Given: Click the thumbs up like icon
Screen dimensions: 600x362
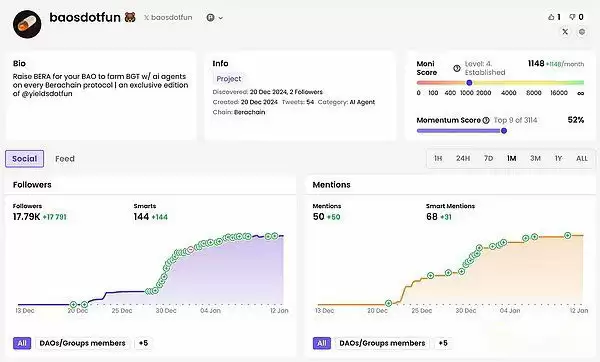Looking at the screenshot, I should click(x=551, y=17).
